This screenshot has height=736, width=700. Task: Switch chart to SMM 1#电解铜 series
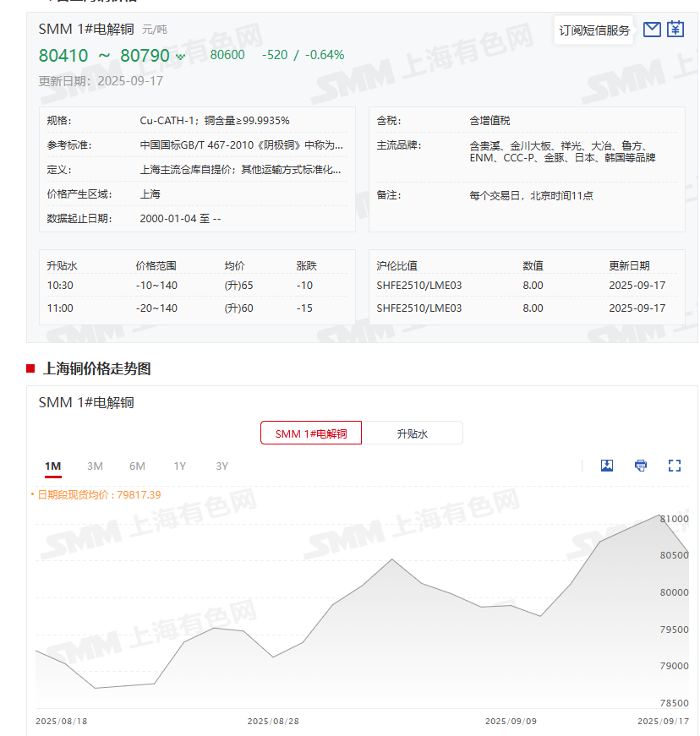pyautogui.click(x=311, y=433)
